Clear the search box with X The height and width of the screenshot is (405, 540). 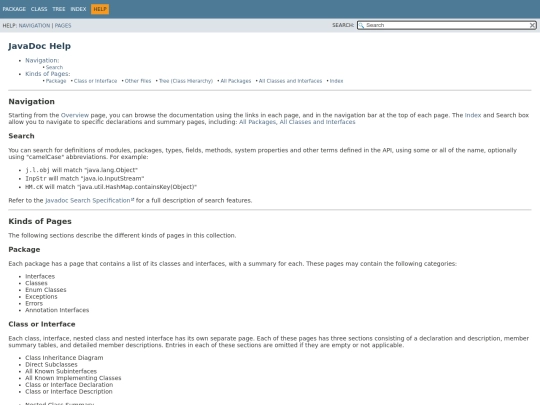(x=532, y=25)
